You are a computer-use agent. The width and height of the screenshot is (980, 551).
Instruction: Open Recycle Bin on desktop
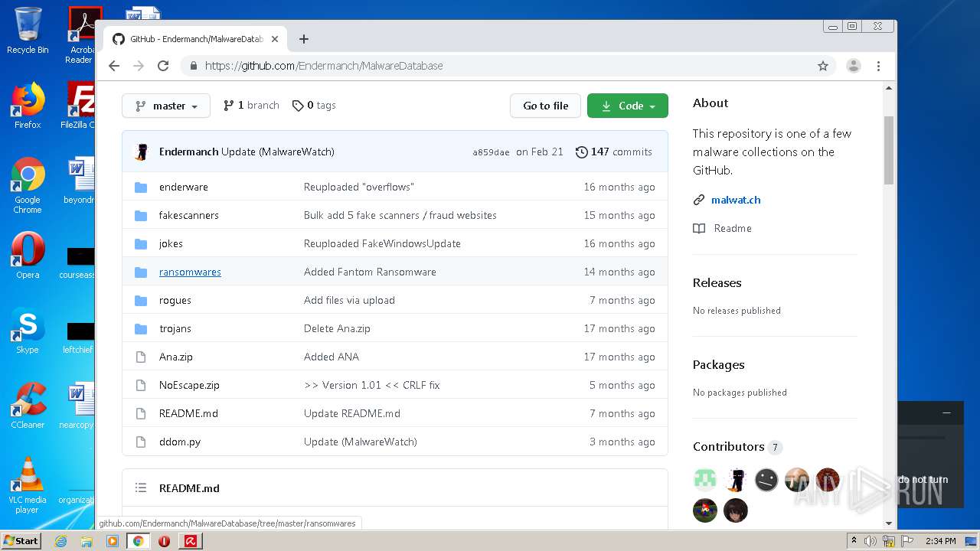coord(28,31)
